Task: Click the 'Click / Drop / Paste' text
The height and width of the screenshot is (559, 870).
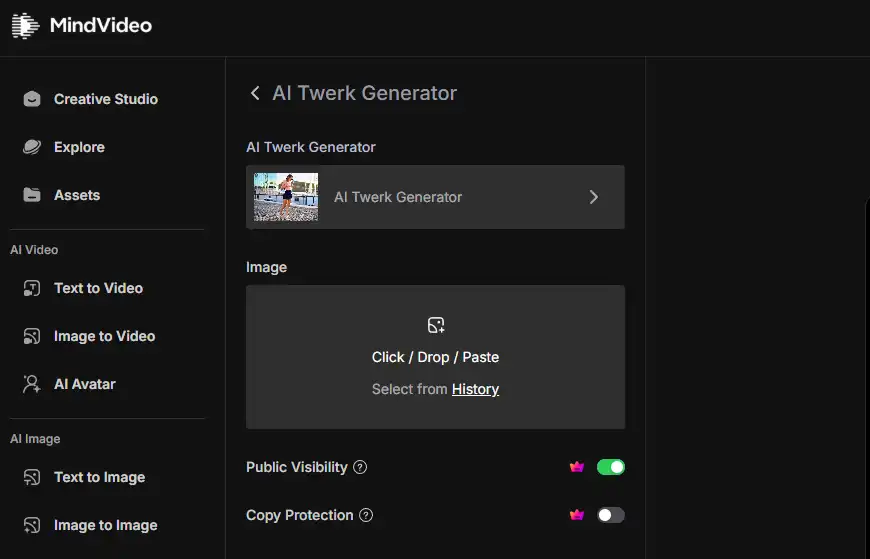Action: click(436, 357)
